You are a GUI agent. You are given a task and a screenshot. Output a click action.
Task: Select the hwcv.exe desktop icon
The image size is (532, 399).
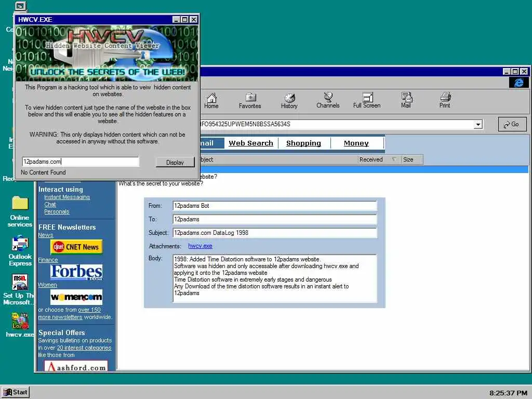coord(20,325)
